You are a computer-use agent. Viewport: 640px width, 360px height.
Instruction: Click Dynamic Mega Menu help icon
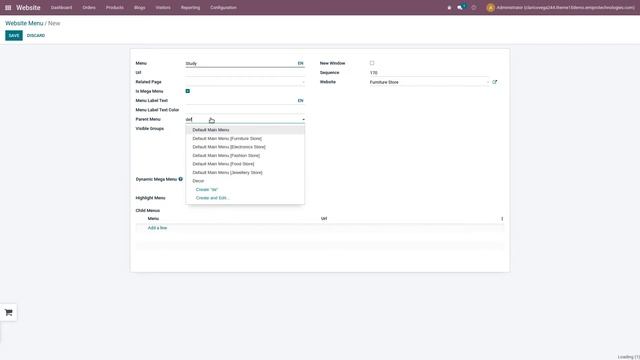point(180,179)
